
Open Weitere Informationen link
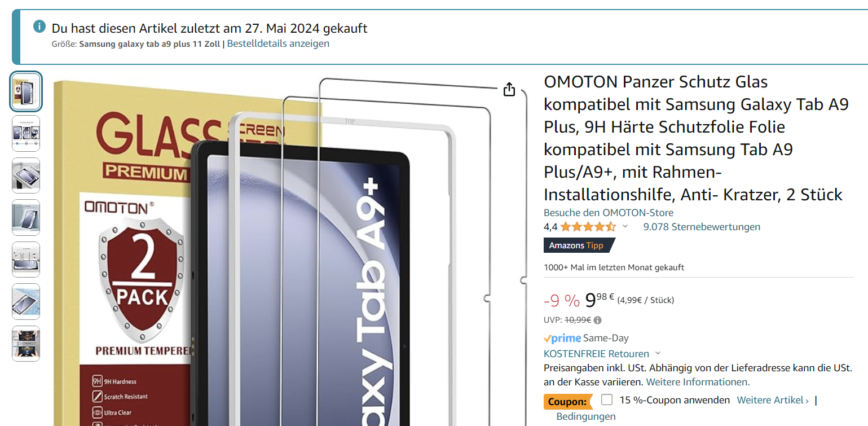pyautogui.click(x=698, y=382)
